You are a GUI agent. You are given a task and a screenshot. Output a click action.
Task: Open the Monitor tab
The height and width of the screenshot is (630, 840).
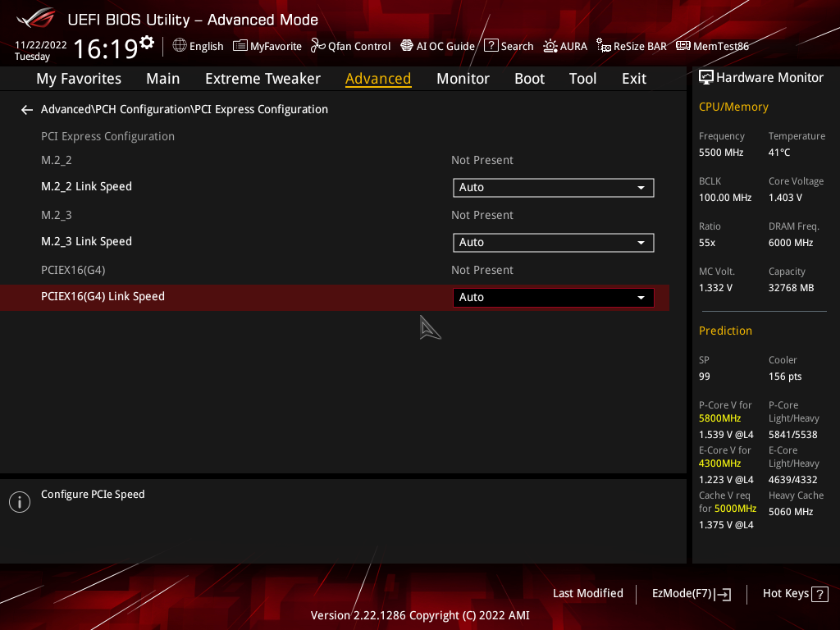tap(463, 79)
